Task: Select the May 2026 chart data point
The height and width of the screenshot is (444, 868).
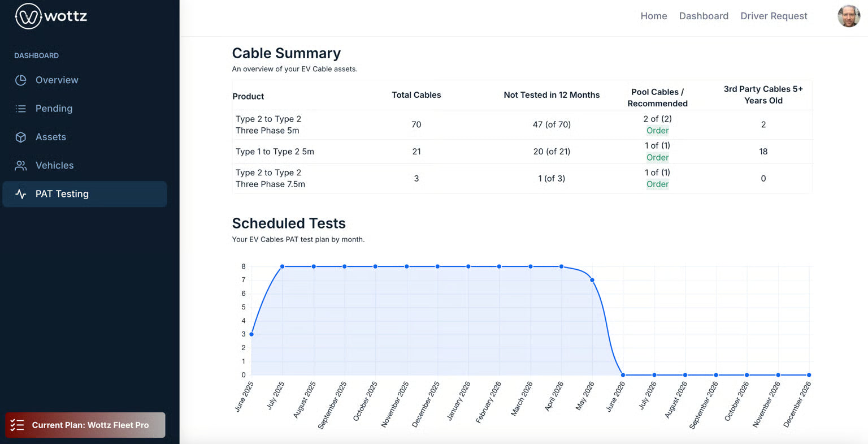Action: [592, 280]
